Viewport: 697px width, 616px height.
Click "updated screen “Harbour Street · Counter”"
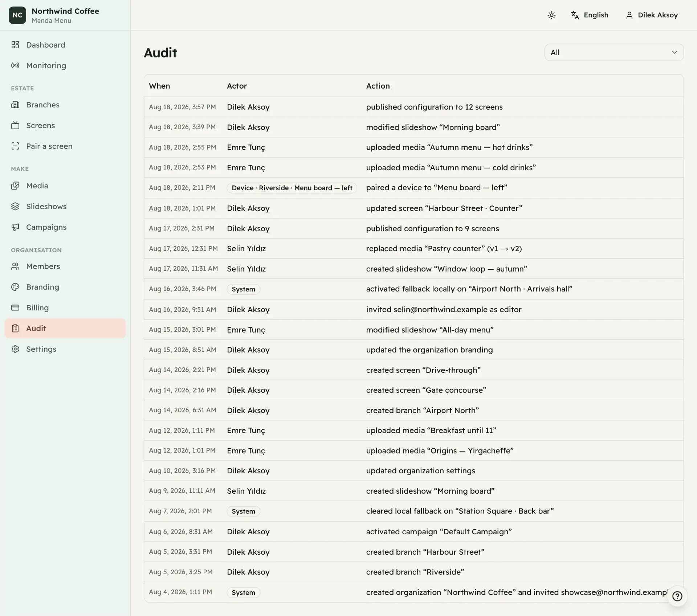pos(444,208)
